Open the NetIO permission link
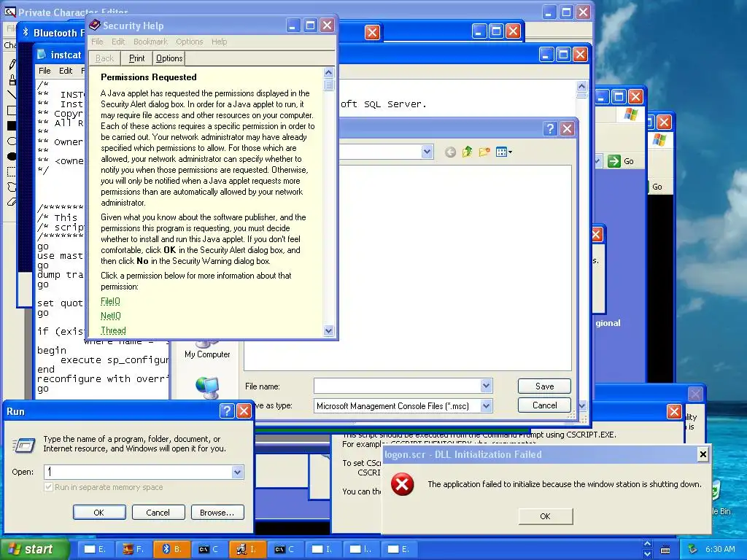This screenshot has width=747, height=560. (x=111, y=316)
